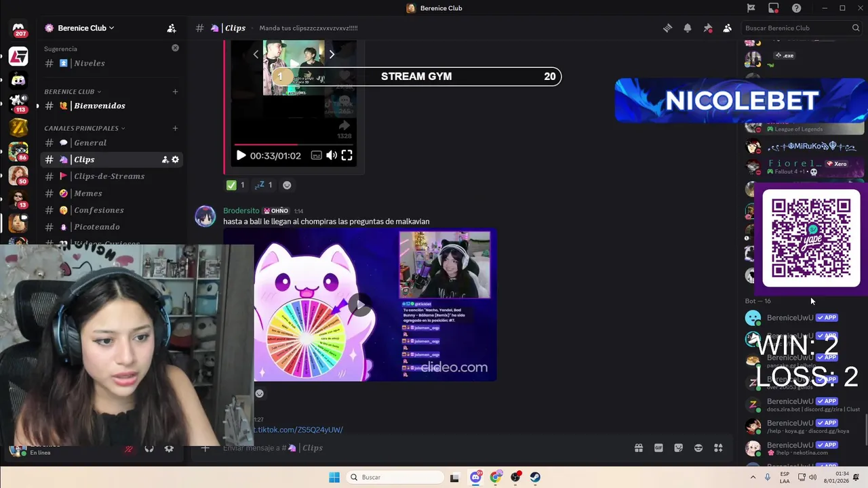
Task: Open the server with 50 badge
Action: pos(18,176)
